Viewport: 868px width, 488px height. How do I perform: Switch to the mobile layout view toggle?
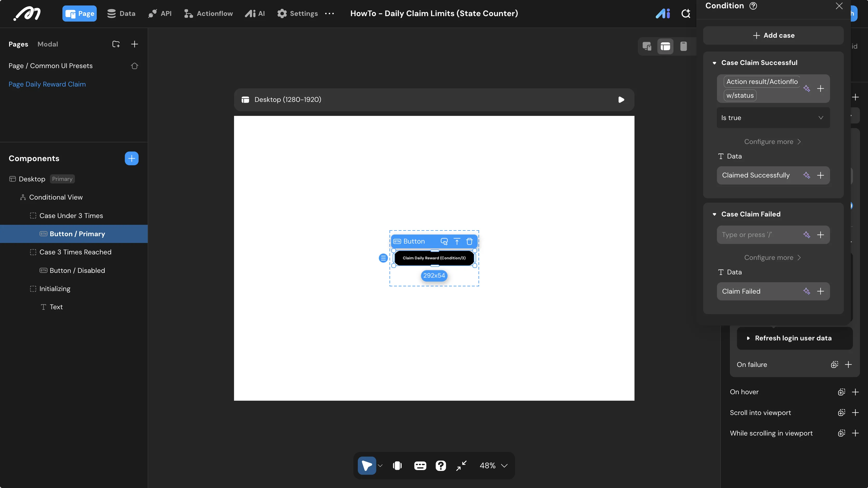[x=683, y=46]
